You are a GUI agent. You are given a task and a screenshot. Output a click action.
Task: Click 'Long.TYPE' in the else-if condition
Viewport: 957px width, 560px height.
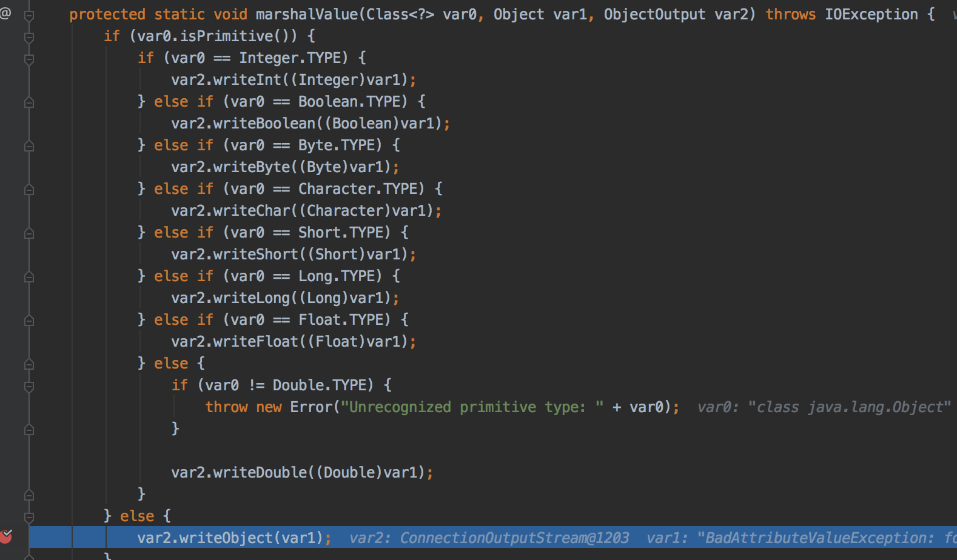[x=336, y=276]
